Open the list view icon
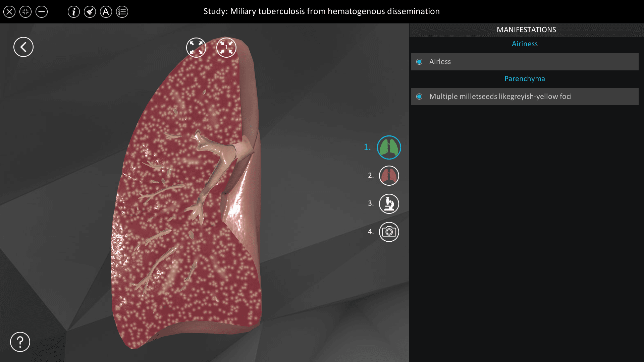 click(122, 12)
